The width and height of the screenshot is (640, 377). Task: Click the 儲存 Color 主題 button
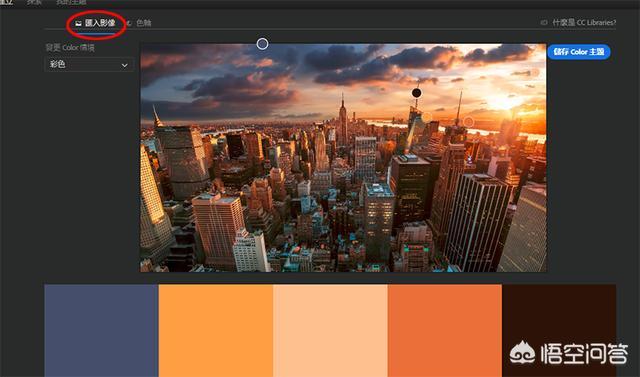579,52
